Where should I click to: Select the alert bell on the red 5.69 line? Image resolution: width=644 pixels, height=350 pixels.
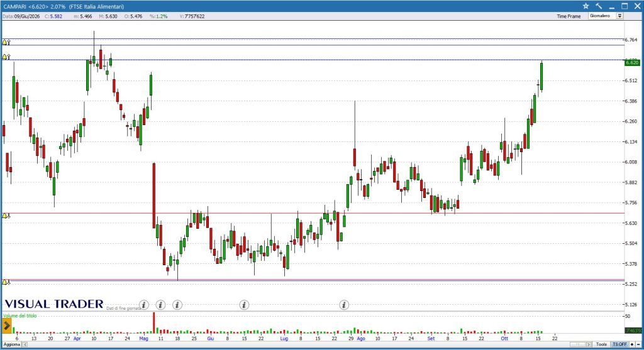point(5,216)
